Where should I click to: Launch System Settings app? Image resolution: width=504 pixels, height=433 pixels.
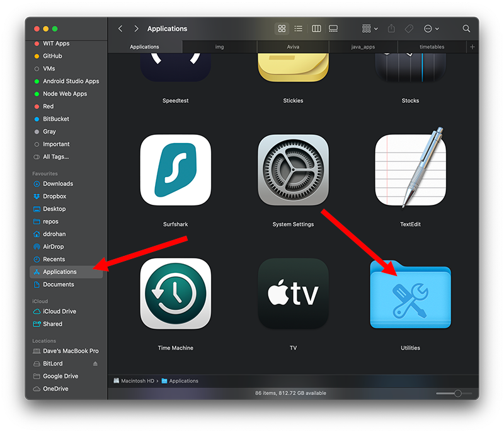[x=293, y=170]
